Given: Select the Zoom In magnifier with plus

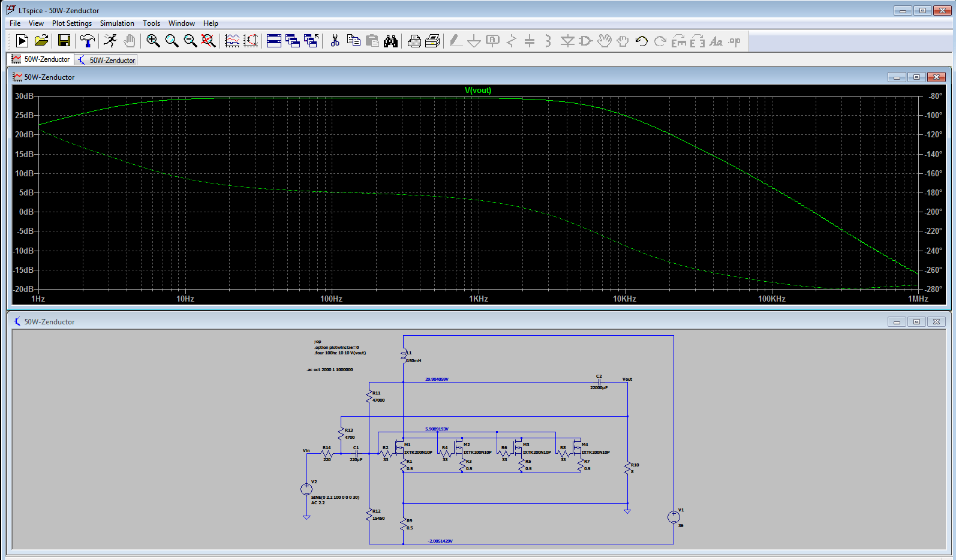Looking at the screenshot, I should (x=153, y=41).
